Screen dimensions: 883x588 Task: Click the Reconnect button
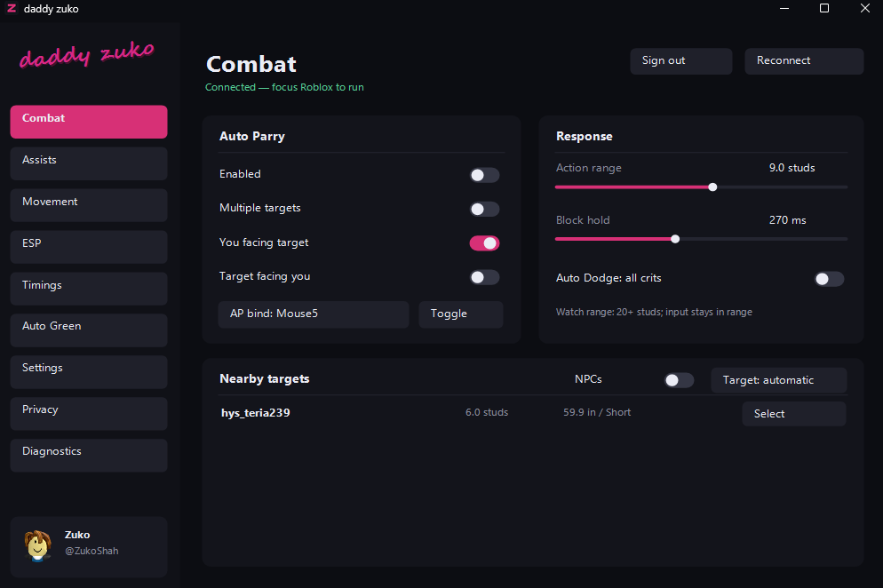pos(804,60)
